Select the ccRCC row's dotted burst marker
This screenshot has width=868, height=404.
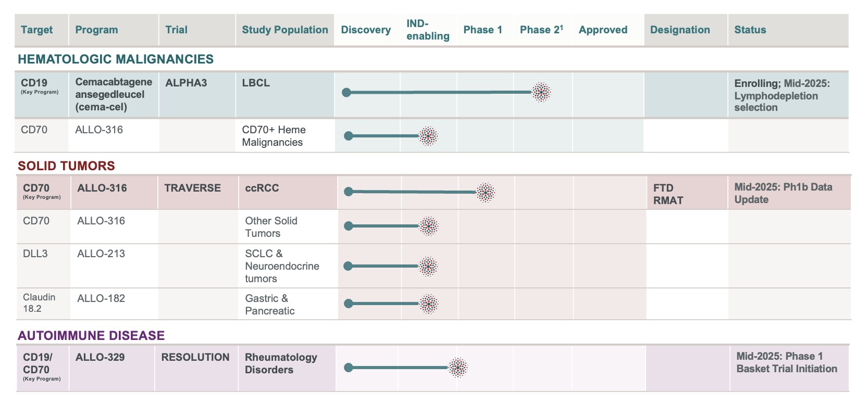(486, 193)
